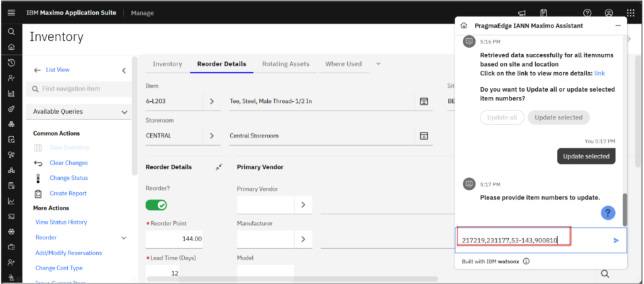Send the chat message arrow
Image resolution: width=644 pixels, height=284 pixels.
click(616, 240)
